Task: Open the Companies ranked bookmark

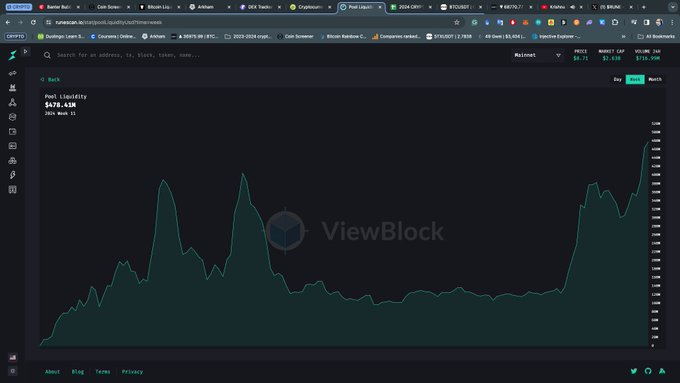Action: pyautogui.click(x=396, y=36)
